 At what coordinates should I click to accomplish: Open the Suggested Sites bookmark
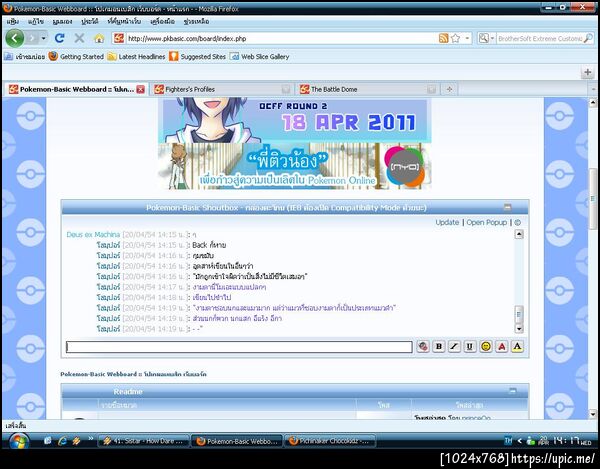tap(197, 57)
